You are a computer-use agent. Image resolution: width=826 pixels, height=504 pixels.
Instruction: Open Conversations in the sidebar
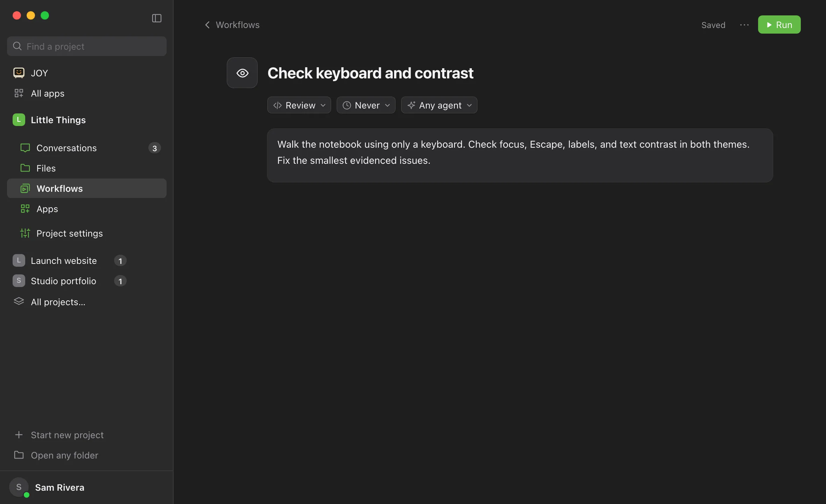coord(87,148)
